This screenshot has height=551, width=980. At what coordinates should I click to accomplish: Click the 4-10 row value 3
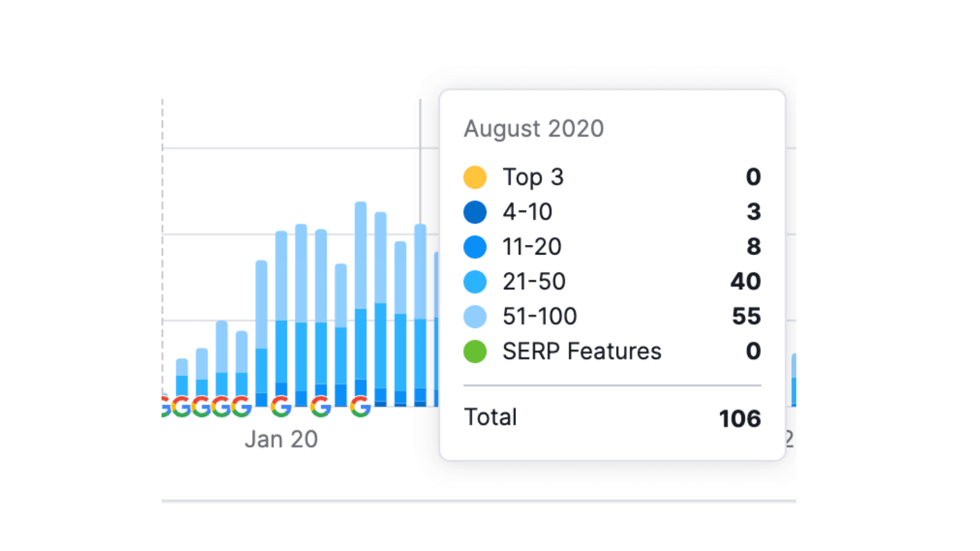(754, 212)
